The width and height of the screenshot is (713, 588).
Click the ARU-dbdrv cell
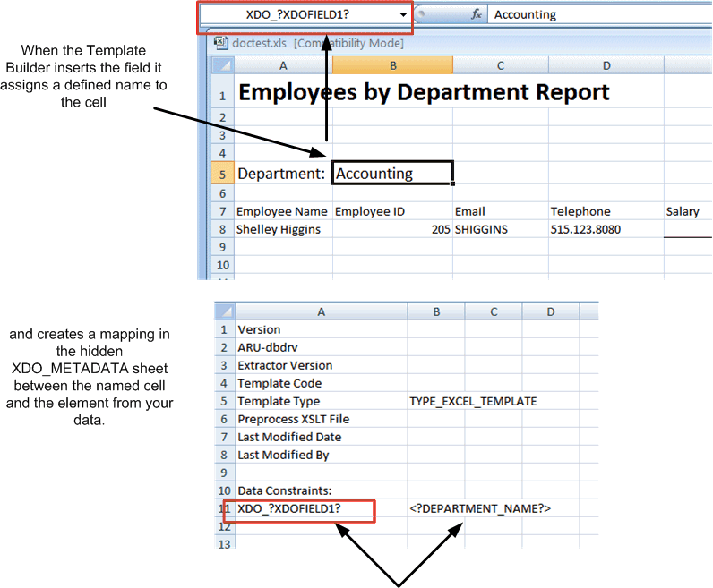pyautogui.click(x=322, y=347)
